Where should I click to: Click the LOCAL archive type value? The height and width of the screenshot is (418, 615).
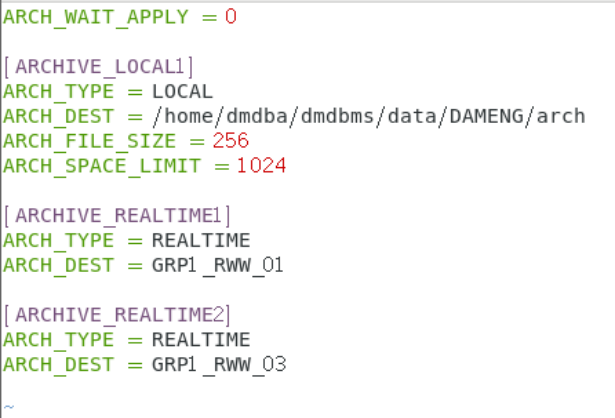(182, 92)
